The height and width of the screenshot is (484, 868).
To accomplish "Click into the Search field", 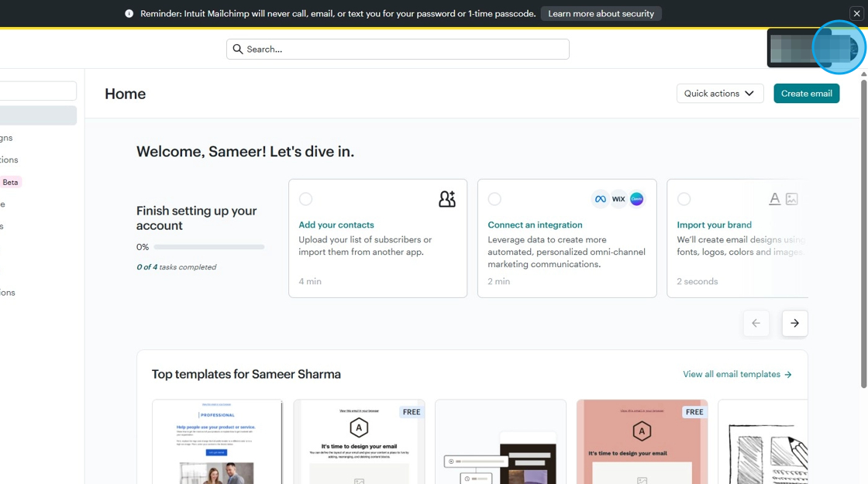I will [x=398, y=50].
